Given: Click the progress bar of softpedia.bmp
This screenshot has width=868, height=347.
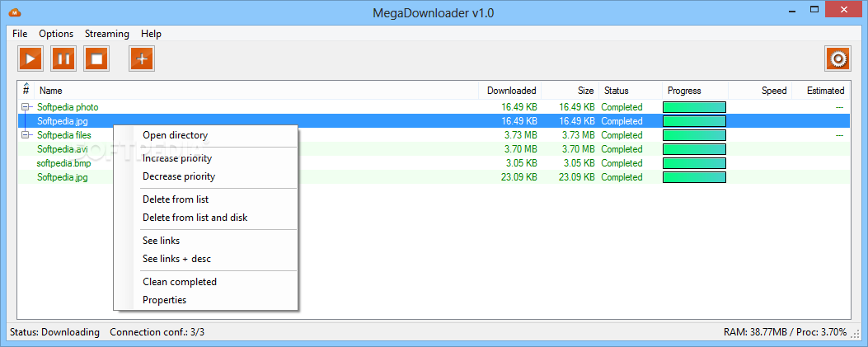Looking at the screenshot, I should (695, 163).
